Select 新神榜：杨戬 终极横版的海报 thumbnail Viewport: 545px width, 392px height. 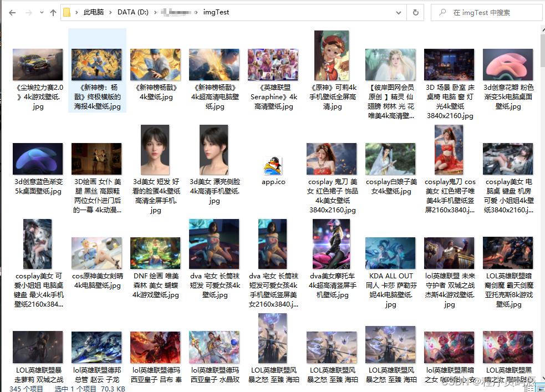click(x=96, y=65)
